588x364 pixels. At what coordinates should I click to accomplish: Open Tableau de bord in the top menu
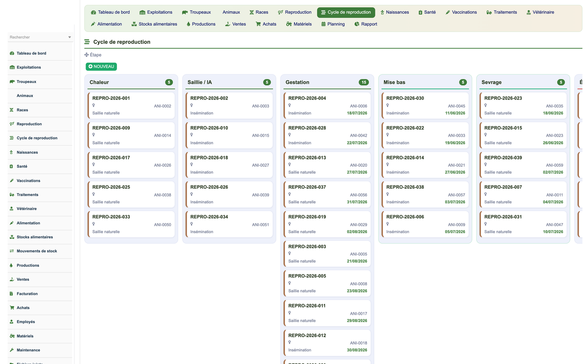tap(110, 12)
